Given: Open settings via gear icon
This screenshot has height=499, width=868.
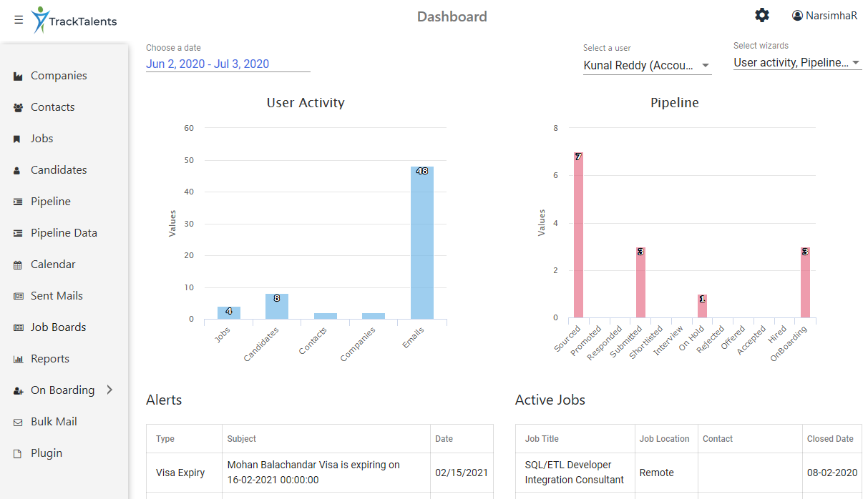Looking at the screenshot, I should 762,15.
